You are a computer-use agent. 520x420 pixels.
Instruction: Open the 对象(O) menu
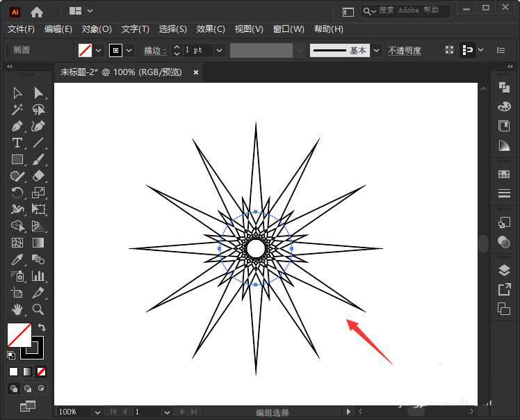point(97,29)
